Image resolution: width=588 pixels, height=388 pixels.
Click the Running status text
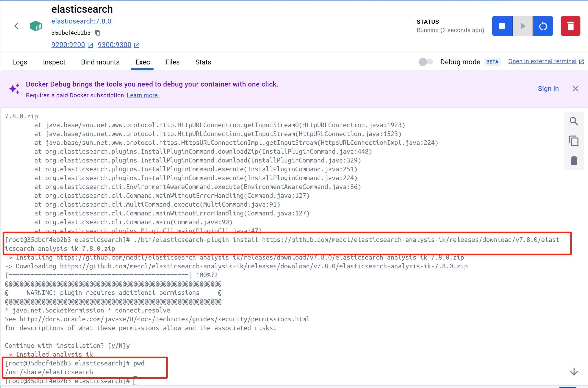click(x=450, y=30)
